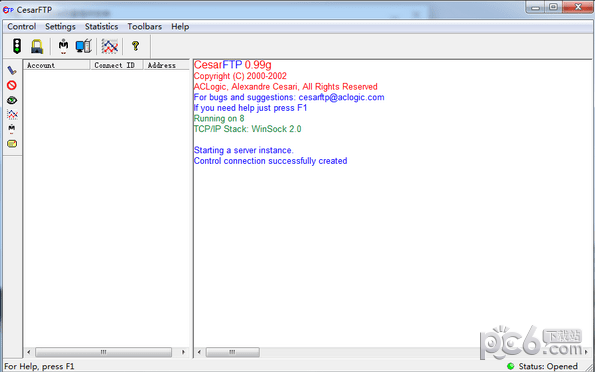Image resolution: width=595 pixels, height=372 pixels.
Task: Click the blue kick-user icon in the left sidebar
Action: click(12, 70)
